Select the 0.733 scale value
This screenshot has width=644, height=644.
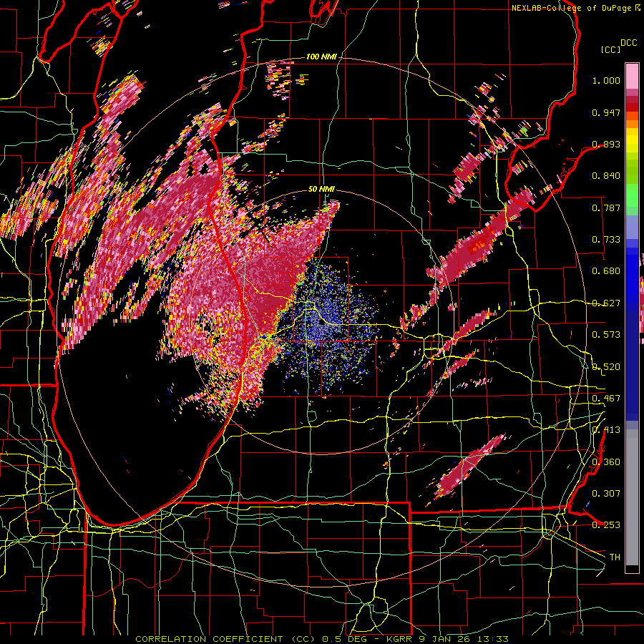606,240
